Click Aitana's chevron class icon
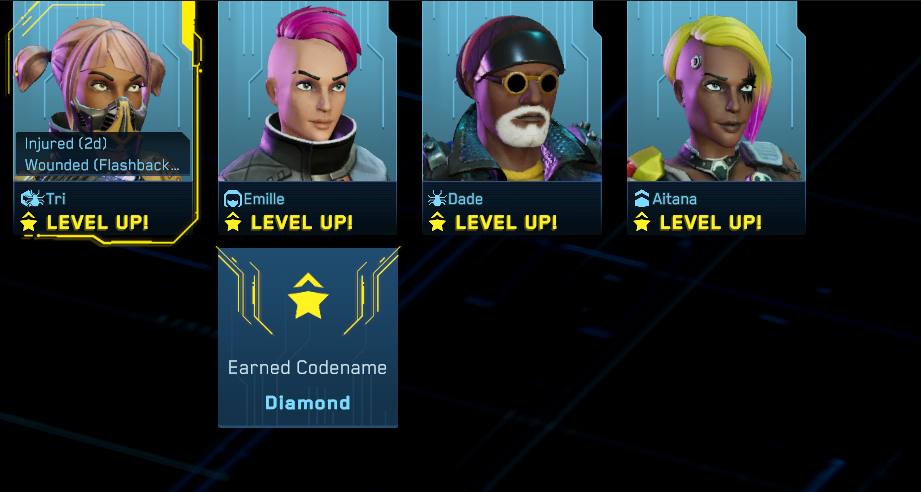The image size is (921, 492). pos(642,199)
